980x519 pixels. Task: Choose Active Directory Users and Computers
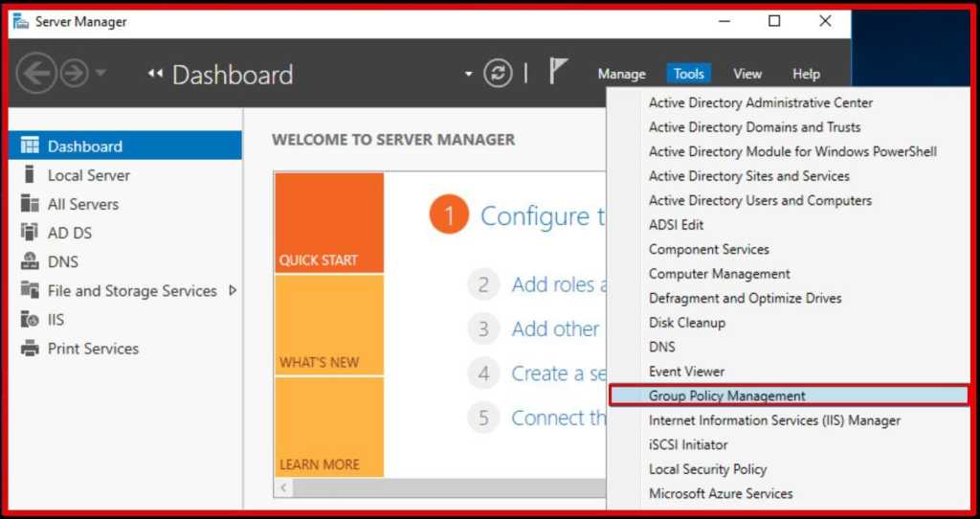tap(760, 200)
